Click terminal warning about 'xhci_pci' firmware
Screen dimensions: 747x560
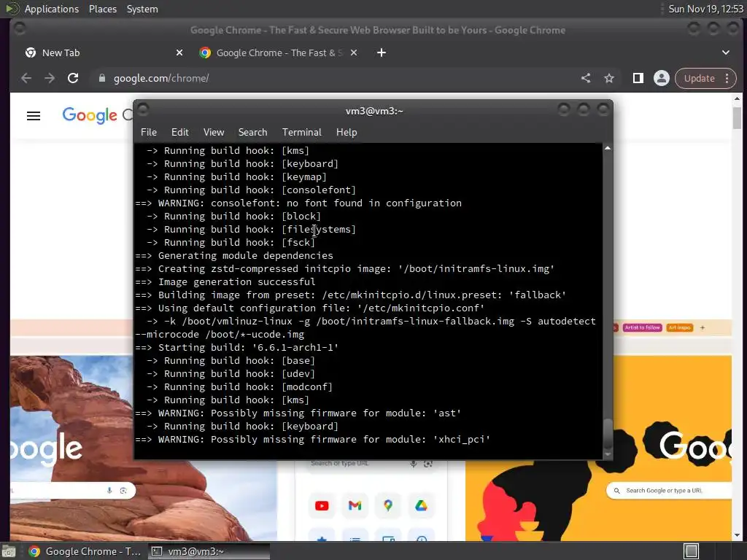click(312, 440)
